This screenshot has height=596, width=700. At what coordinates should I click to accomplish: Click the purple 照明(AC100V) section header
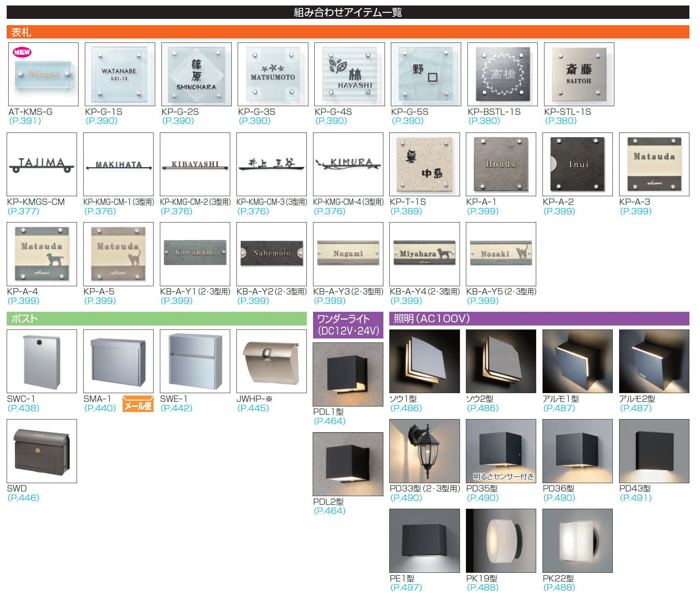(x=539, y=318)
